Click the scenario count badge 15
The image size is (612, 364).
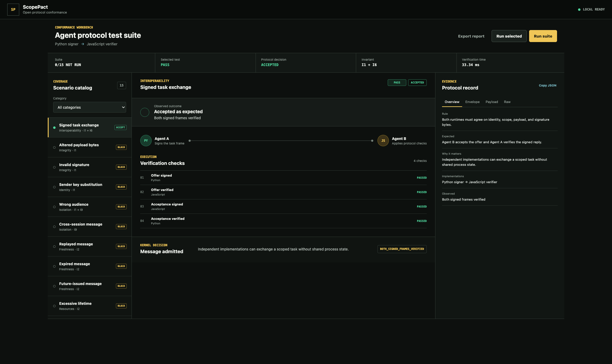point(122,85)
